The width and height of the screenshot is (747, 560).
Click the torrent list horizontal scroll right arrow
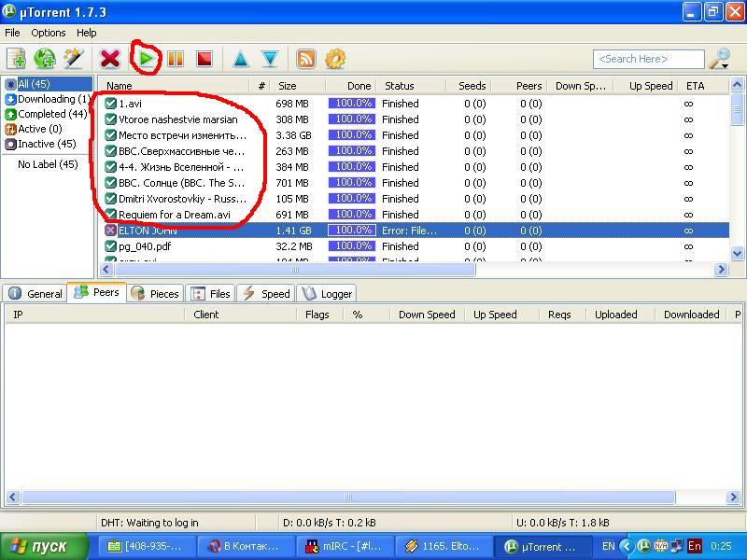[x=721, y=270]
